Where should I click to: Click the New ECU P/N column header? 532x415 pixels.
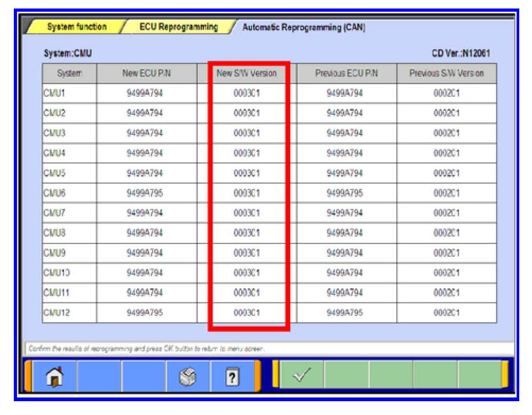pos(146,73)
